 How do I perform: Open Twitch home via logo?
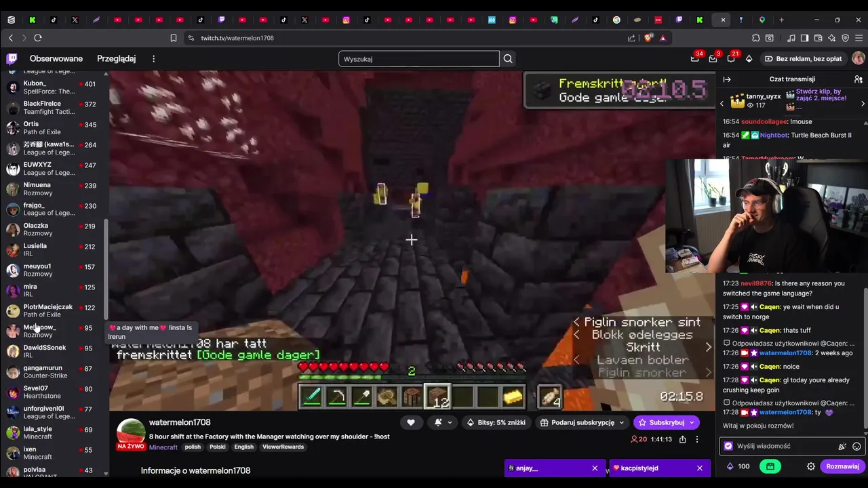(12, 59)
